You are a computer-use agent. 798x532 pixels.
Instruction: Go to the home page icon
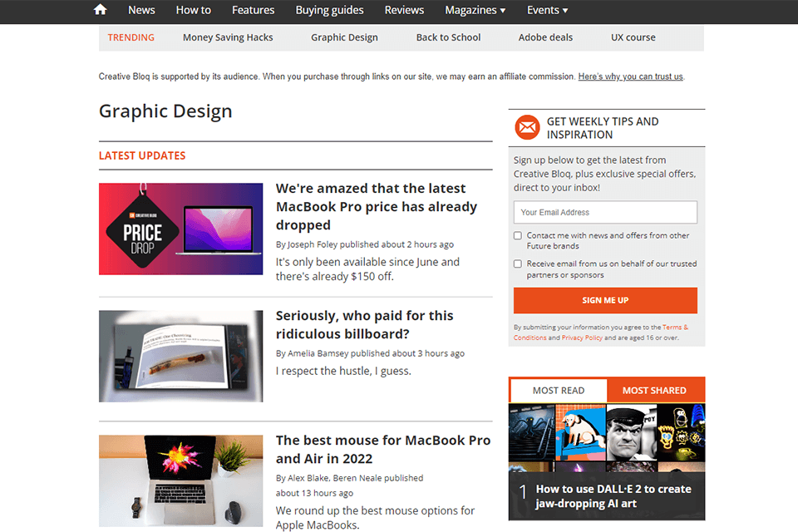pyautogui.click(x=101, y=10)
